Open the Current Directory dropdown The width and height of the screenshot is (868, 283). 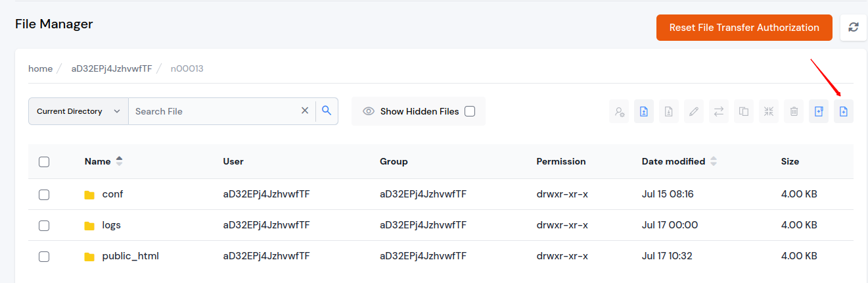[x=78, y=111]
